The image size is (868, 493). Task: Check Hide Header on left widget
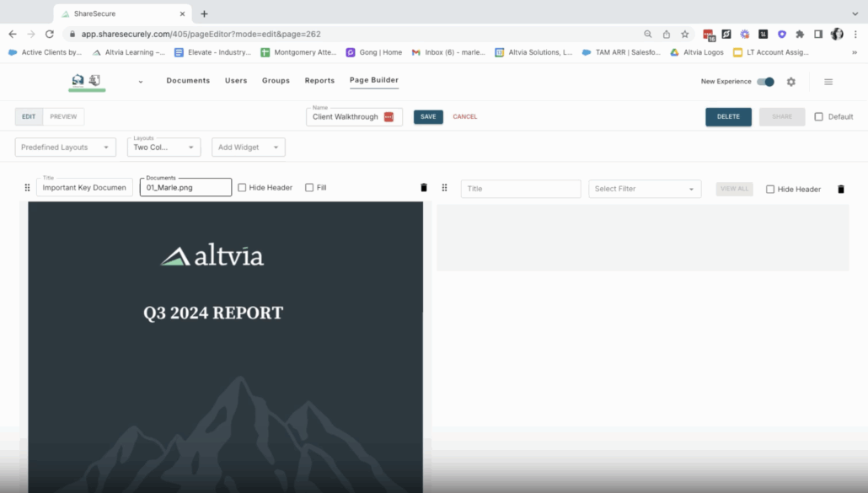[x=242, y=188]
